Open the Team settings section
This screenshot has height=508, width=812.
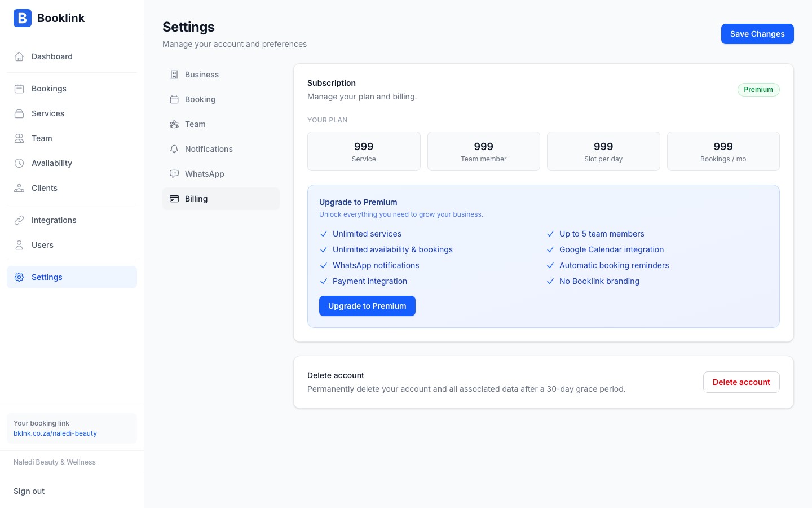[x=195, y=124]
